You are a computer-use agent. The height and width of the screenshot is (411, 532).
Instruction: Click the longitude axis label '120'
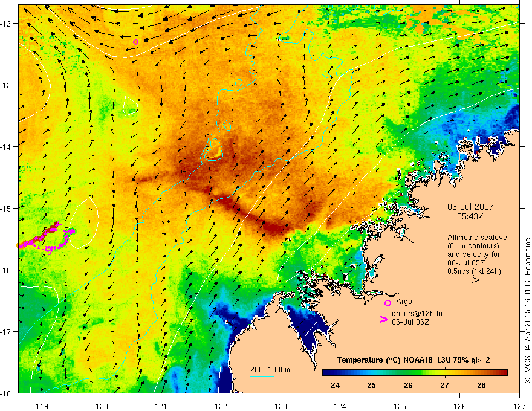[x=102, y=406]
